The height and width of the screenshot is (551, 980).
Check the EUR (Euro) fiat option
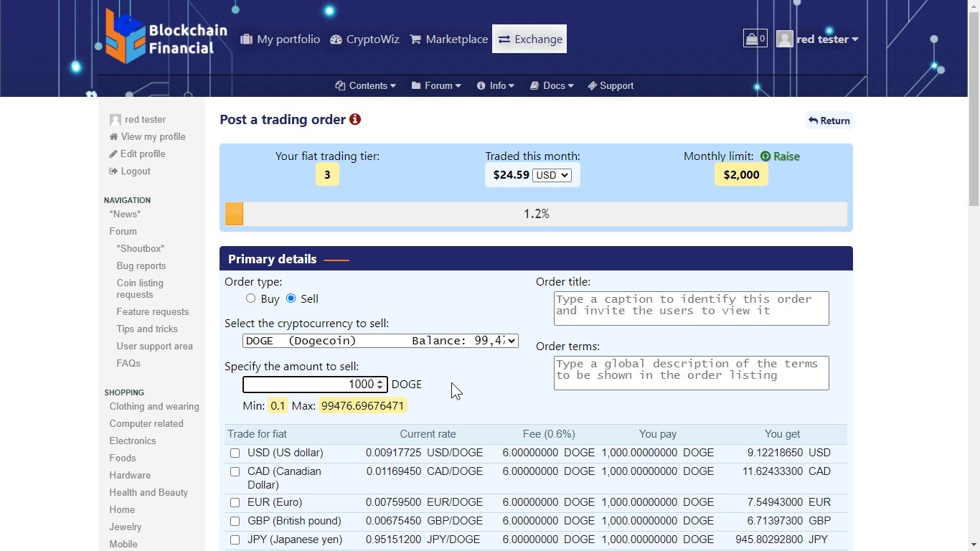click(x=235, y=503)
